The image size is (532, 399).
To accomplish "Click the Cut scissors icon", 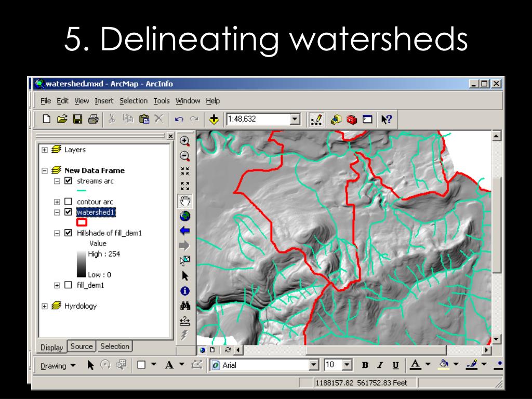I will pos(112,119).
